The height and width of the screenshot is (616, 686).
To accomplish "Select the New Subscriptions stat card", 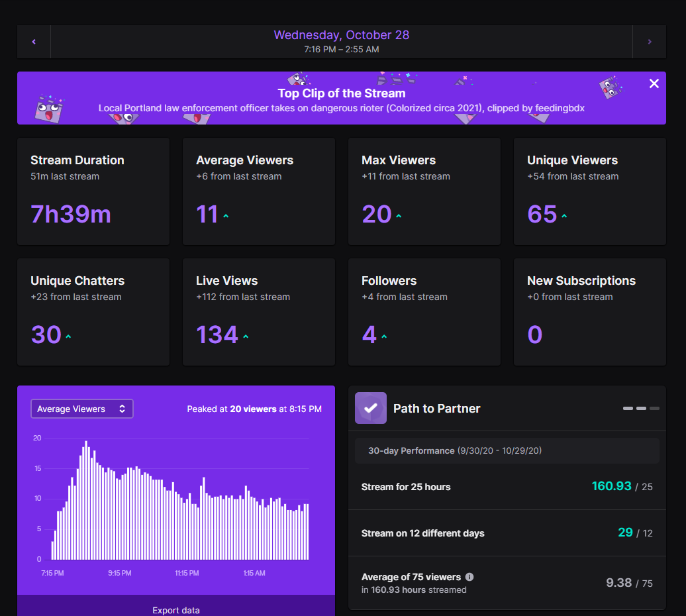I will [590, 312].
